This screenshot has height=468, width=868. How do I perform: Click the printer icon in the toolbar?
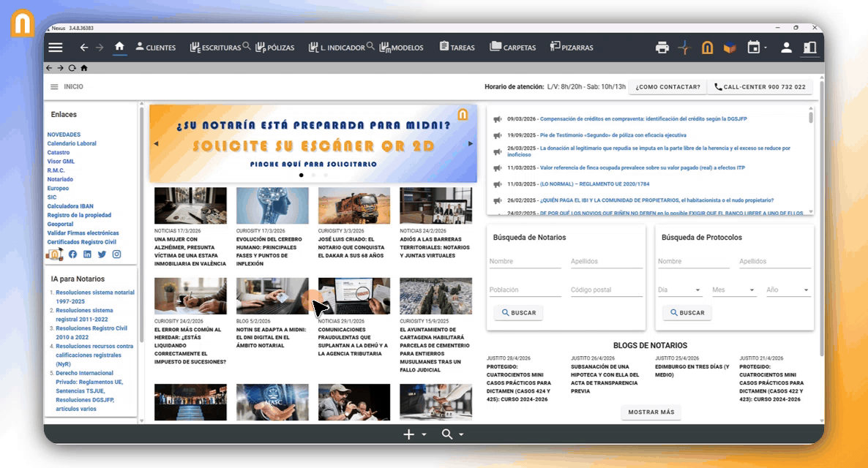[x=662, y=48]
